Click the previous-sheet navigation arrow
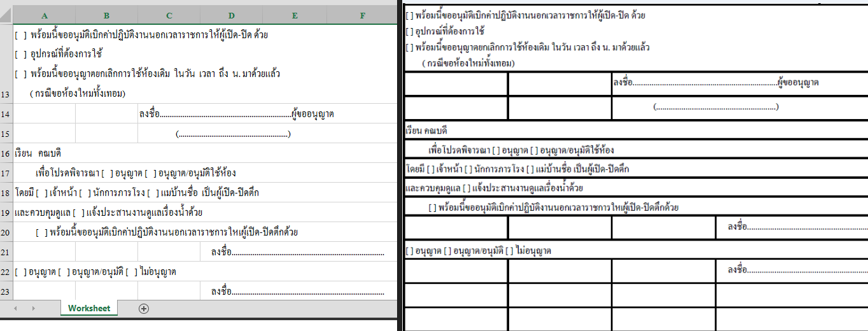Image resolution: width=868 pixels, height=331 pixels. (15, 309)
